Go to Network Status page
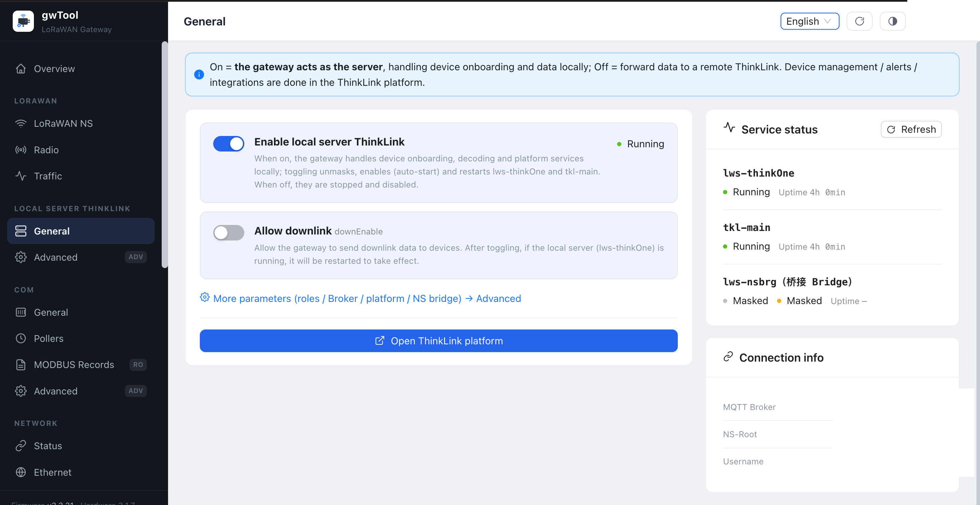The image size is (980, 505). click(80, 446)
